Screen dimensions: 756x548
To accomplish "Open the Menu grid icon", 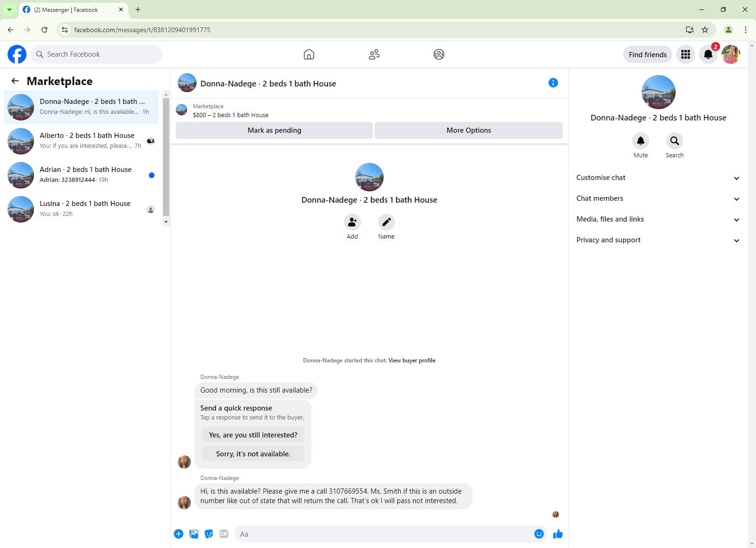I will (x=686, y=54).
